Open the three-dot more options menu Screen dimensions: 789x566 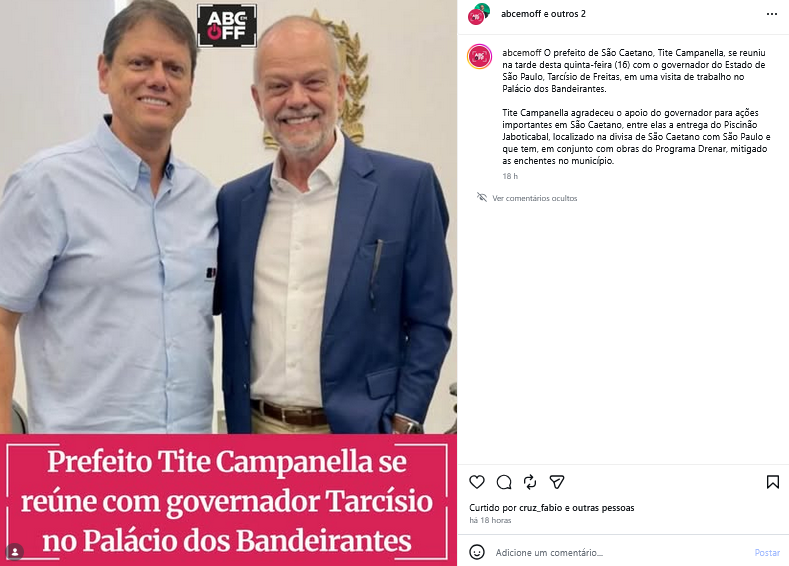point(772,14)
